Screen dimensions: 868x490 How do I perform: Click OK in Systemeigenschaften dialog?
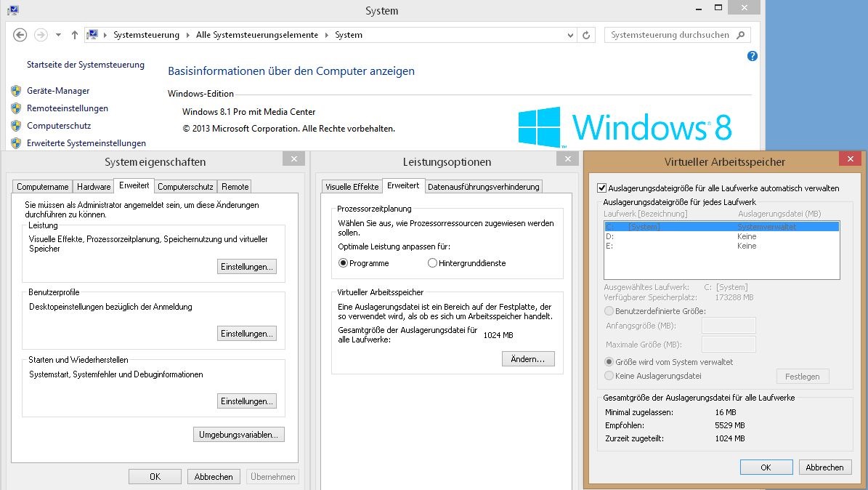pyautogui.click(x=155, y=477)
